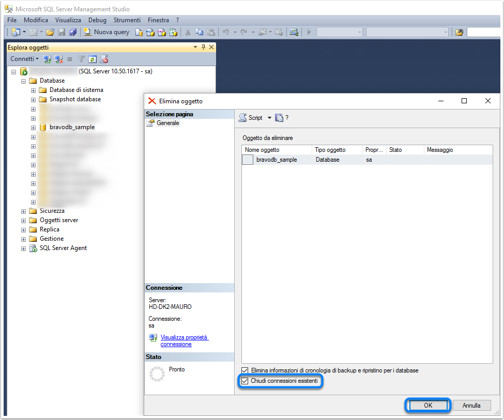Pin the Esplora oggetti panel

pos(203,47)
